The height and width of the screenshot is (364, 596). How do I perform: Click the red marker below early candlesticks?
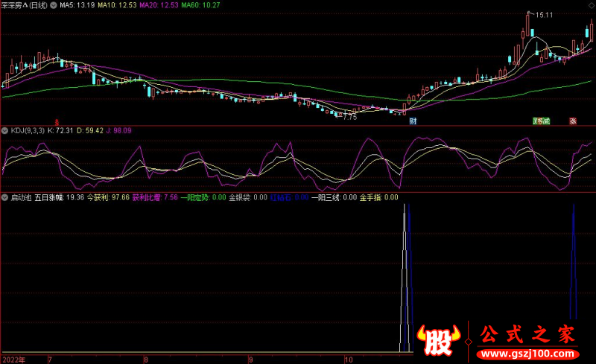click(57, 51)
